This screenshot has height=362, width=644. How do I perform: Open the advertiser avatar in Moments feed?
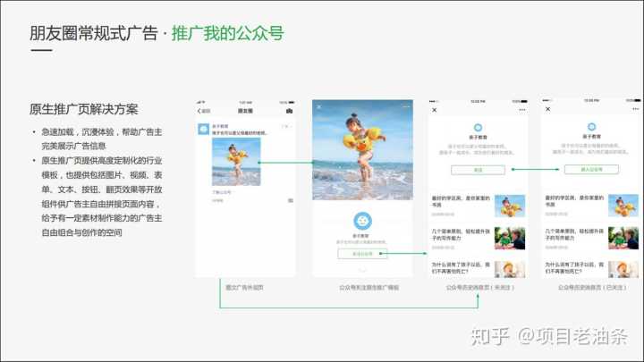point(203,129)
